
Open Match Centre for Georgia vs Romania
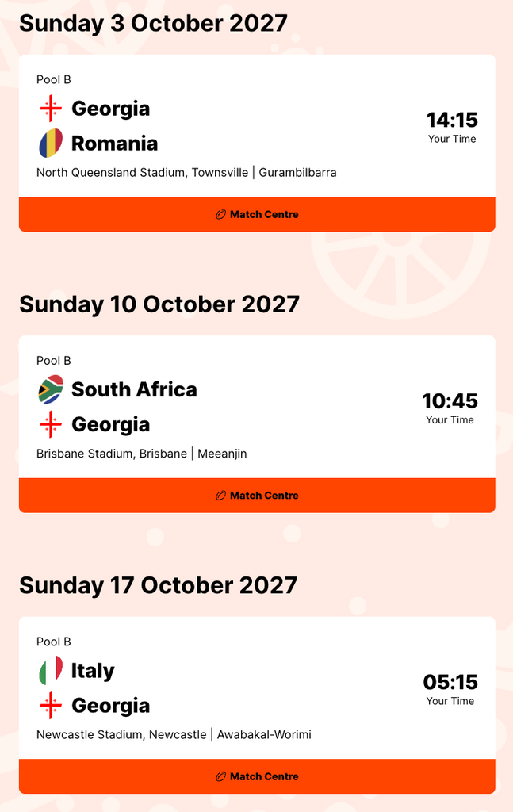pos(257,214)
